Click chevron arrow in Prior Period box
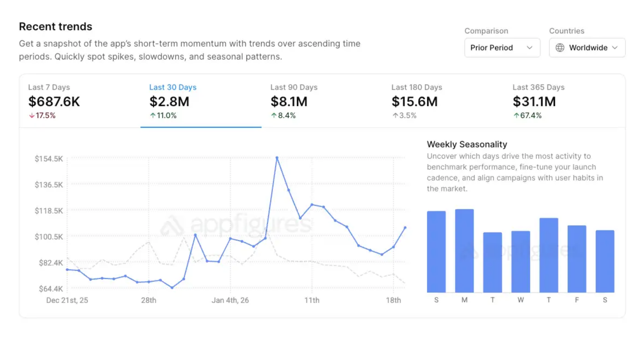This screenshot has width=644, height=338. point(529,48)
